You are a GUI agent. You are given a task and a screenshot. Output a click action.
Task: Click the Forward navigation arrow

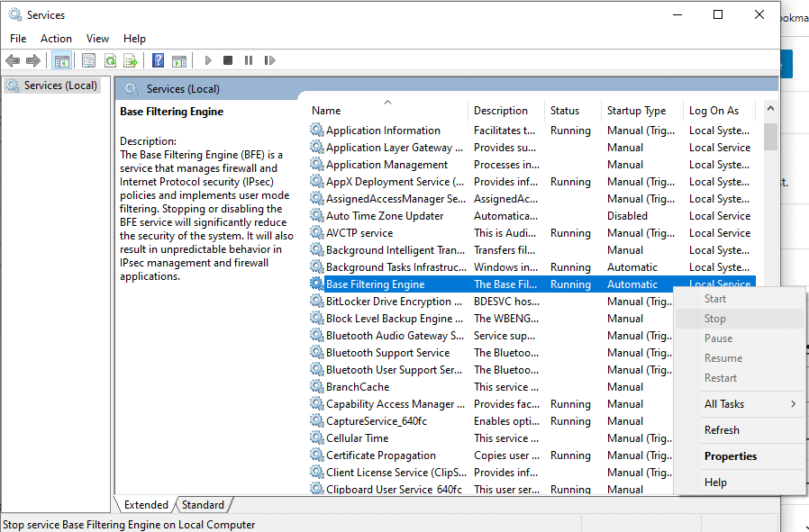(34, 60)
